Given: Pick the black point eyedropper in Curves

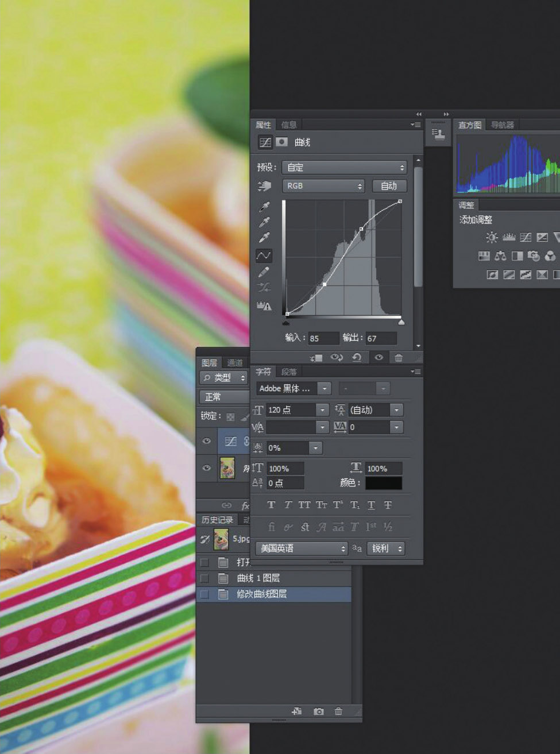Looking at the screenshot, I should coord(264,206).
